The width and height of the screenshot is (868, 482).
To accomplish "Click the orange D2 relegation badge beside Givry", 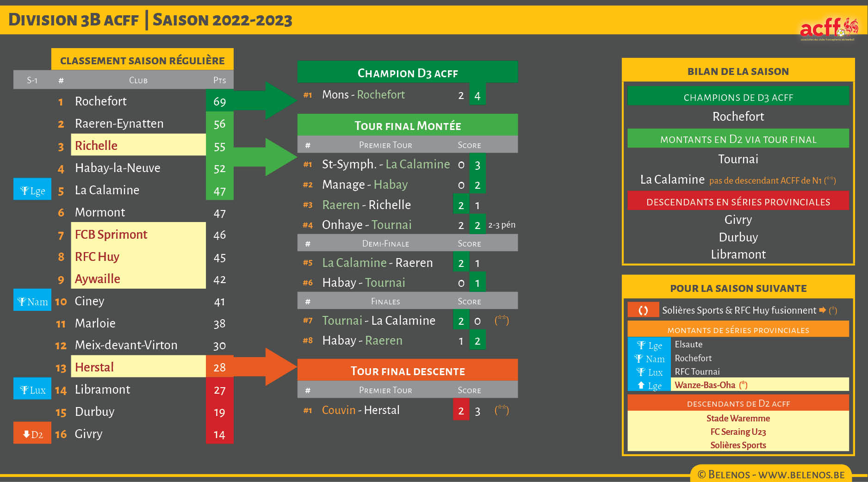I will click(32, 434).
